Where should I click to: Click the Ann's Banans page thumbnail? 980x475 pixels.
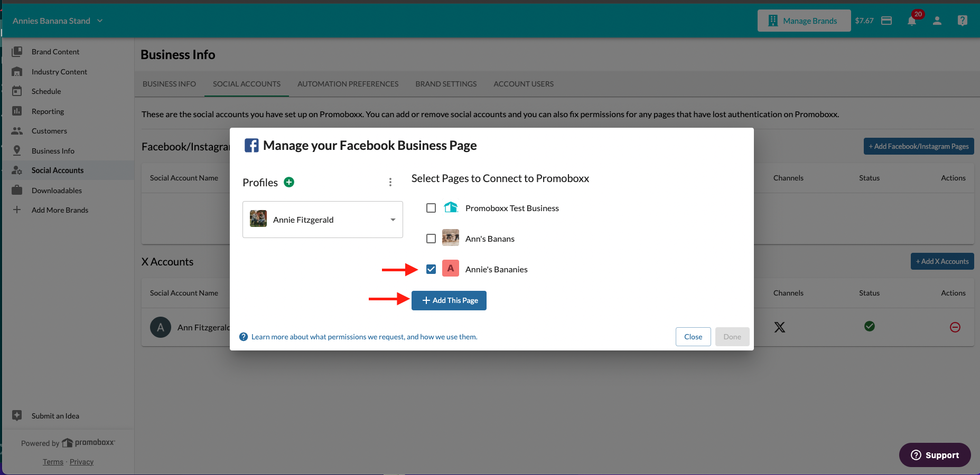(451, 238)
